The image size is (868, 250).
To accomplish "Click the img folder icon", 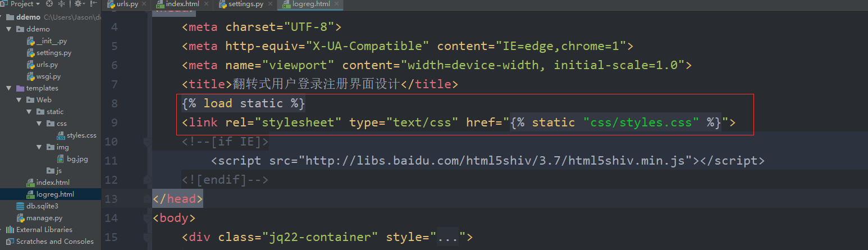I will [x=51, y=147].
